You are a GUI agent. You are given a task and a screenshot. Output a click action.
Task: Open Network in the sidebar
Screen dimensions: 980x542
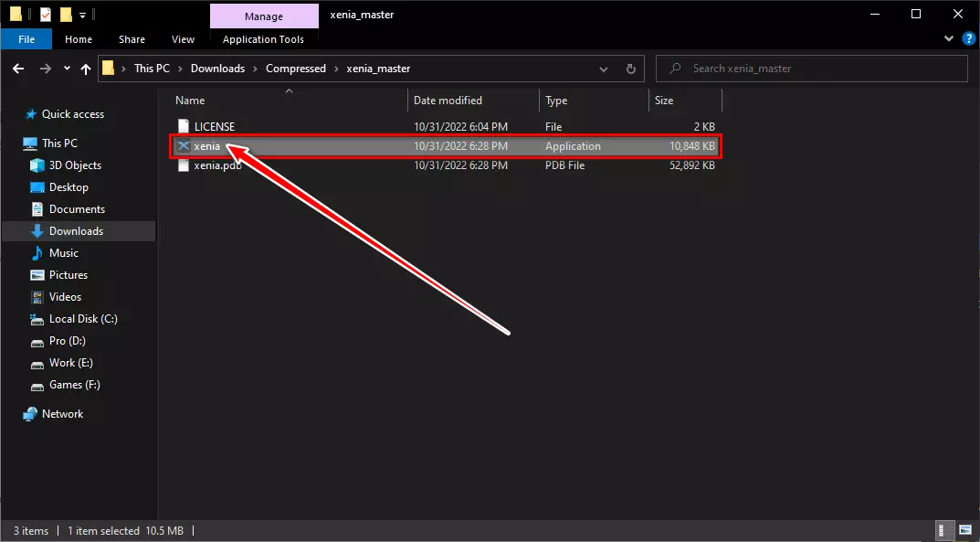(x=62, y=414)
